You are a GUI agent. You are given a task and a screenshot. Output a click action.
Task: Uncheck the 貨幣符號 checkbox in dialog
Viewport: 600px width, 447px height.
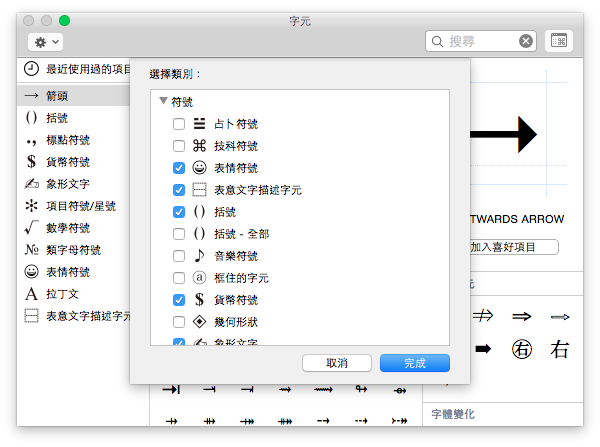tap(179, 300)
